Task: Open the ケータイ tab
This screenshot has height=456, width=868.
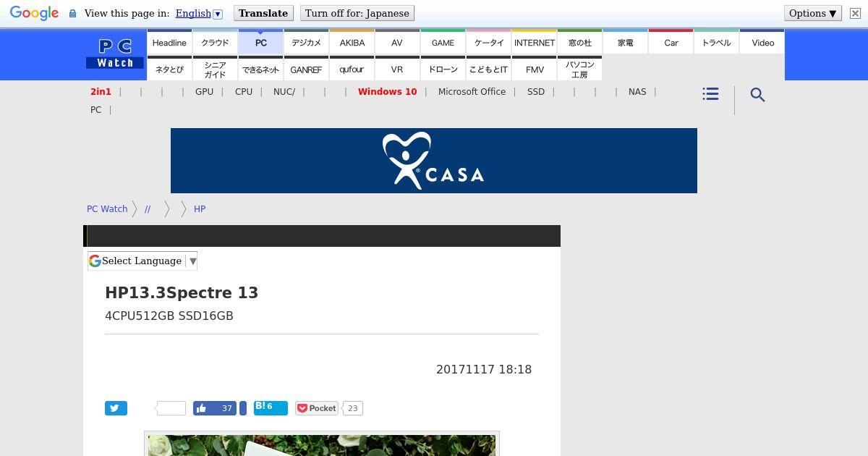Action: 489,42
